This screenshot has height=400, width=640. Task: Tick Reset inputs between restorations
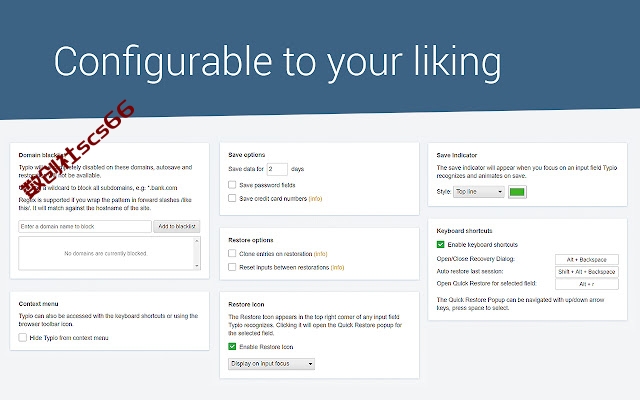pyautogui.click(x=232, y=267)
